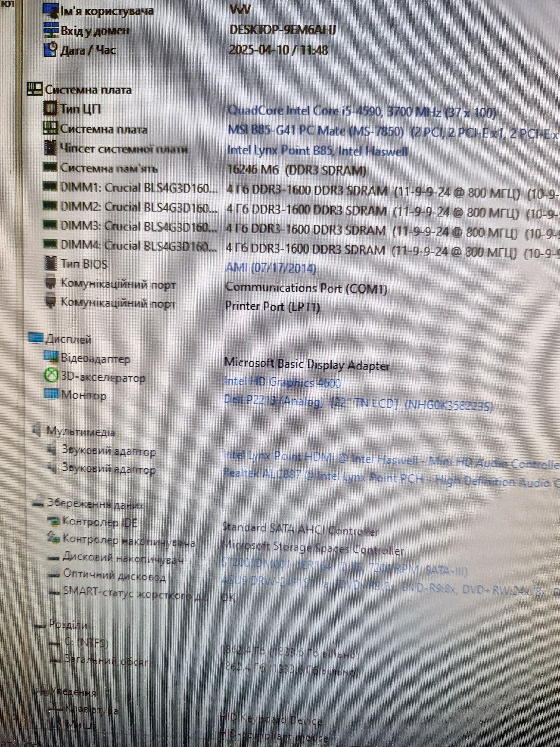Select the SMART status OK value

(228, 597)
